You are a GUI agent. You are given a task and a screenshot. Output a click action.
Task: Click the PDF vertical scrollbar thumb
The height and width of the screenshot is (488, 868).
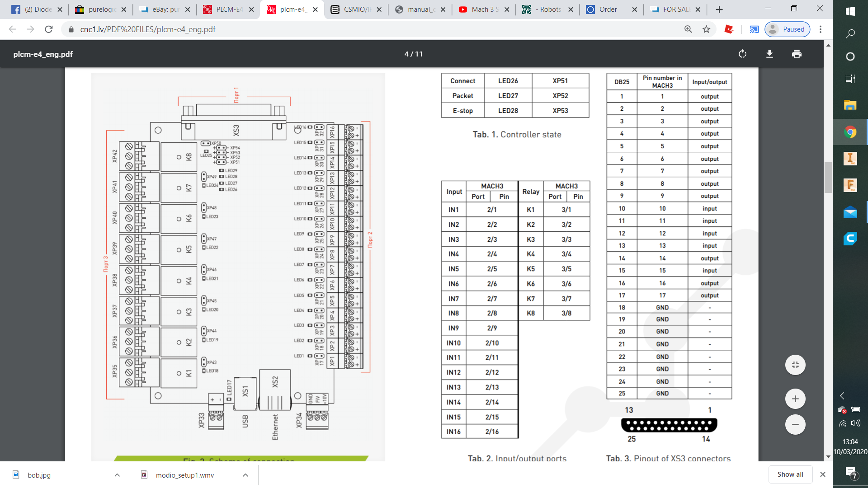coord(828,177)
